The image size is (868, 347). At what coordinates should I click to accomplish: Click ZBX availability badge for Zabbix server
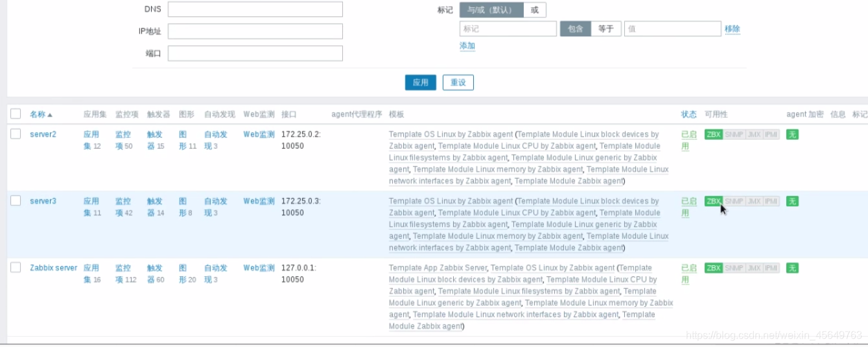click(x=714, y=267)
